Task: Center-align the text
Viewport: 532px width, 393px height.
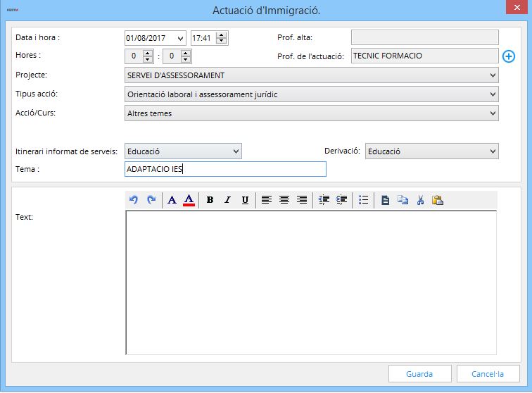Action: pyautogui.click(x=284, y=200)
